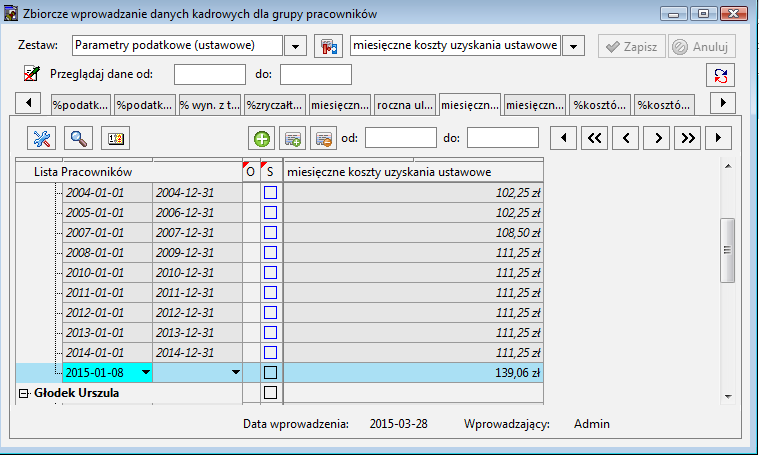Click the edit note icon by Przeglądaj

tap(31, 74)
